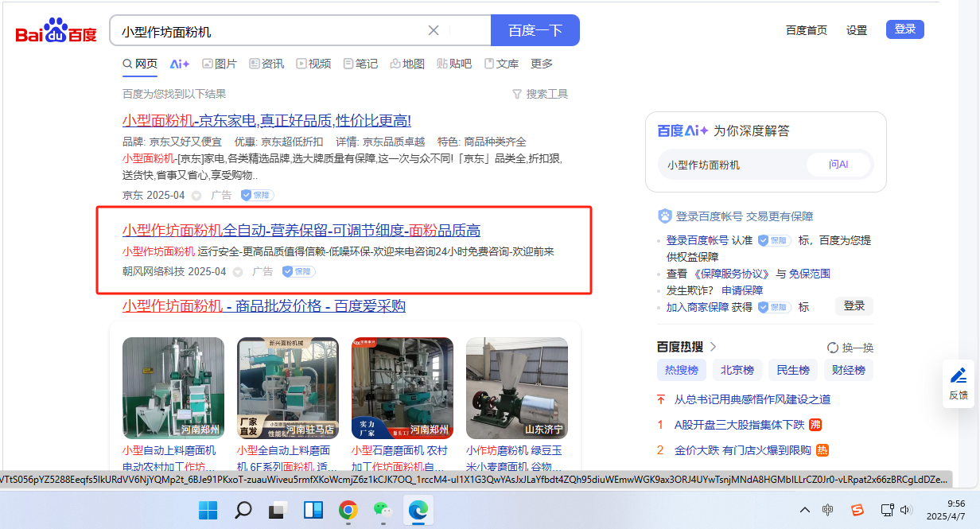Open hot topic A股开盘三大股指集体下跌
The width and height of the screenshot is (980, 529).
pos(739,425)
